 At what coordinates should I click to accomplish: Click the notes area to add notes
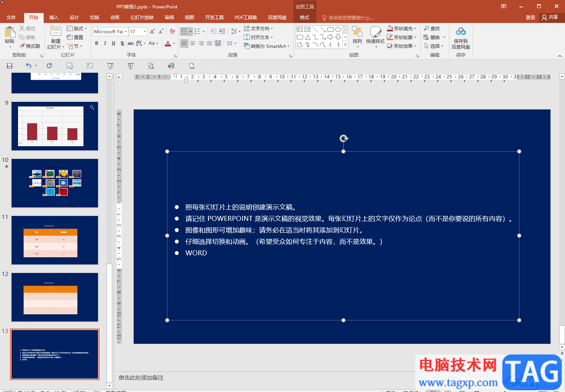(x=141, y=377)
